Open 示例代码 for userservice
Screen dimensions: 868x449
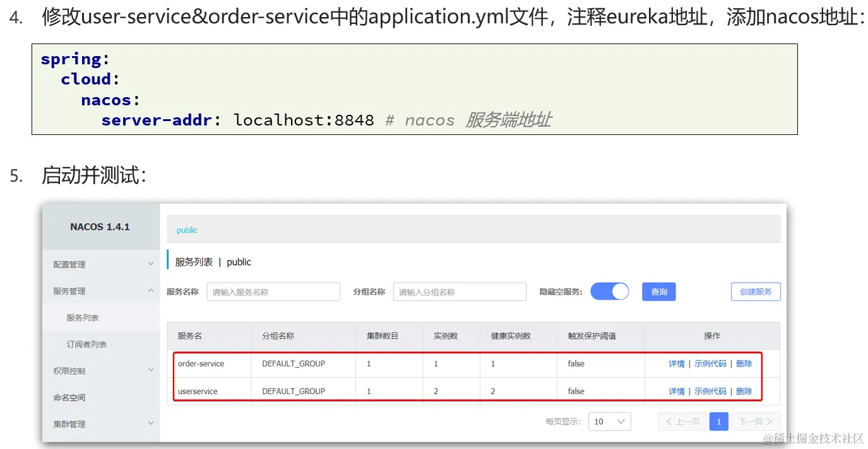(x=710, y=392)
